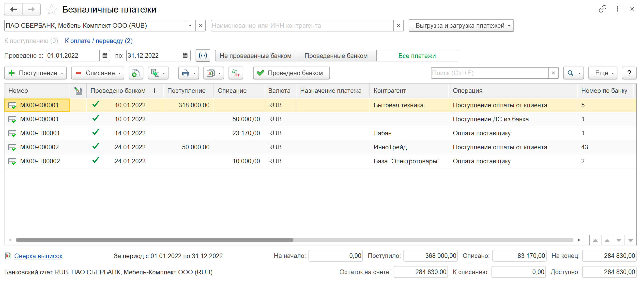Viewport: 644px width, 282px height.
Task: Switch to the Все платежи filter
Action: click(417, 56)
